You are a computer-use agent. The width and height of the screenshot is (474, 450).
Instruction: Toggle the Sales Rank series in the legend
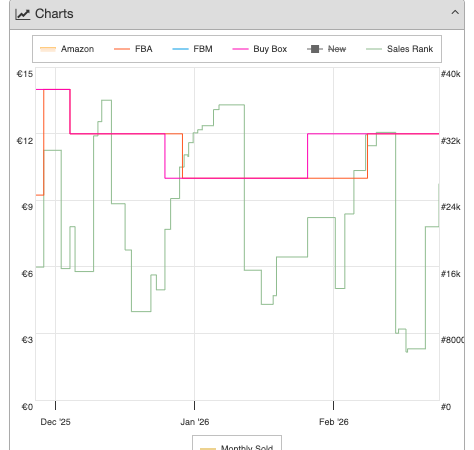[400, 49]
